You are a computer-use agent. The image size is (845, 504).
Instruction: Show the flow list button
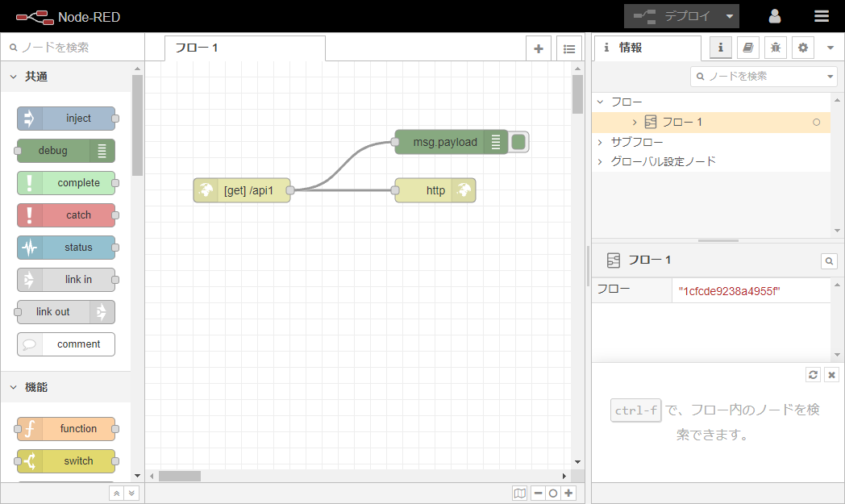pos(568,48)
